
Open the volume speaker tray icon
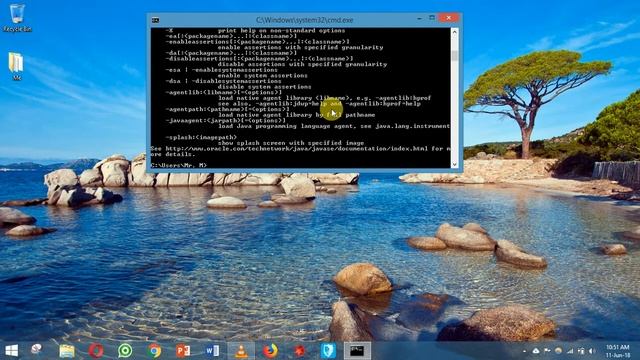coord(592,351)
